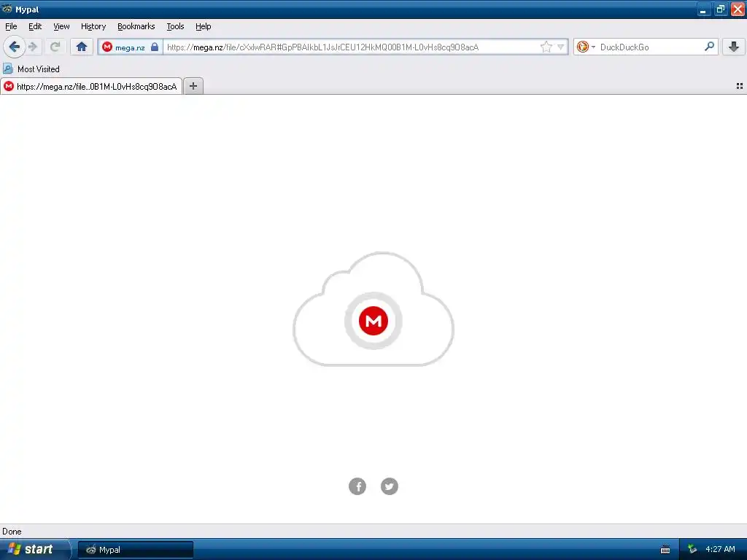Open the Bookmarks menu
Viewport: 747px width, 560px height.
pyautogui.click(x=136, y=26)
